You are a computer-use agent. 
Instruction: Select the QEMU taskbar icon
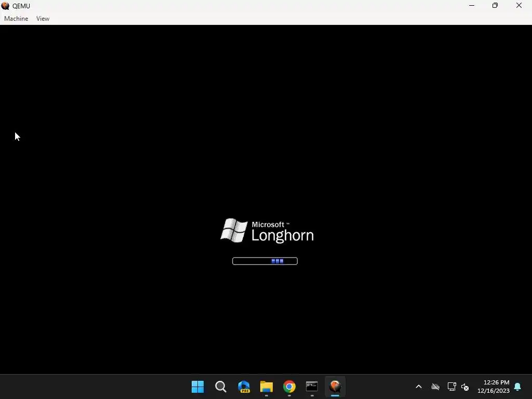335,387
